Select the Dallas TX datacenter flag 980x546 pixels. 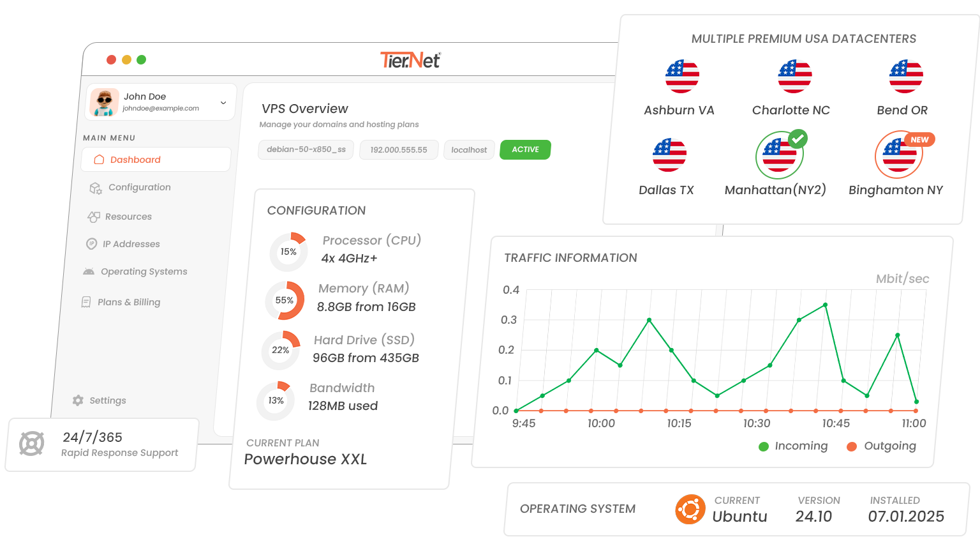[669, 155]
